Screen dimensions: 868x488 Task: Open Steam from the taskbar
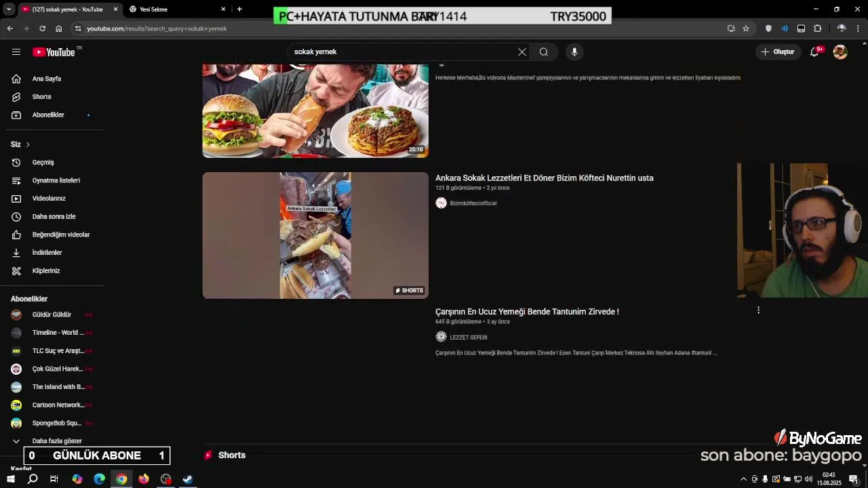188,479
